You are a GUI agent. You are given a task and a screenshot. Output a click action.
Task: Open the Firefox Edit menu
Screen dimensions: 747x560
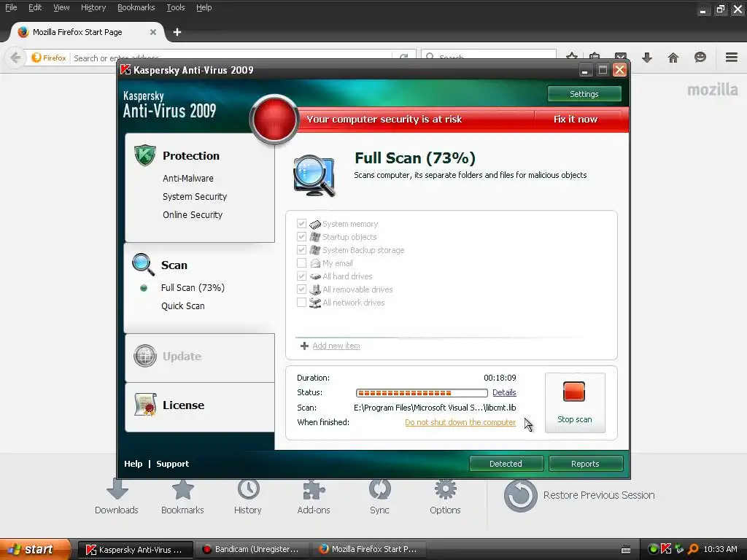pos(35,7)
